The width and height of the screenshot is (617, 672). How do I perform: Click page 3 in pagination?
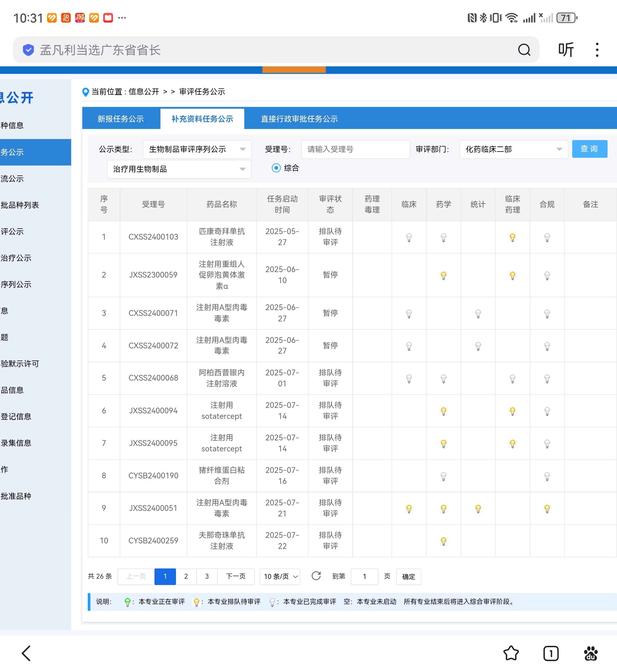pos(207,576)
